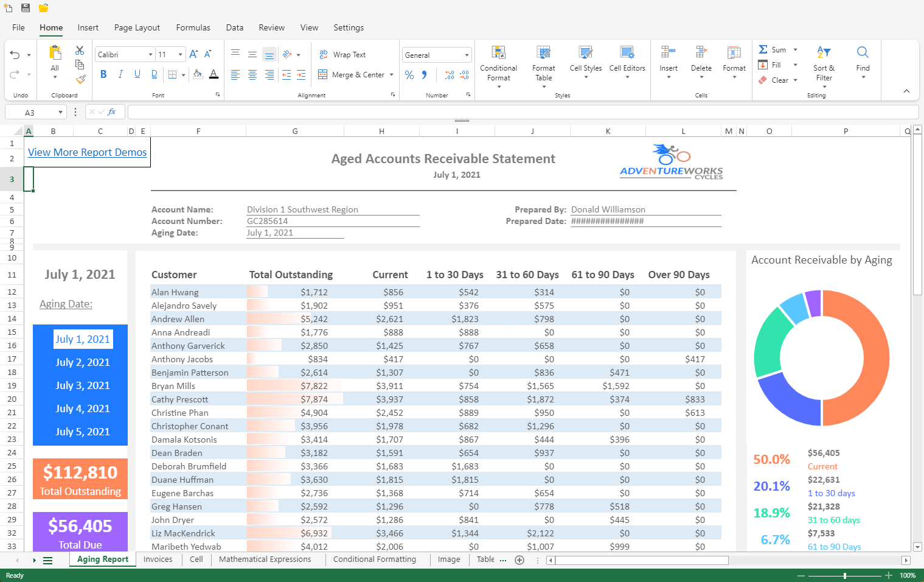This screenshot has height=582, width=924.
Task: Select the July 3, 2021 aging date
Action: pos(83,385)
